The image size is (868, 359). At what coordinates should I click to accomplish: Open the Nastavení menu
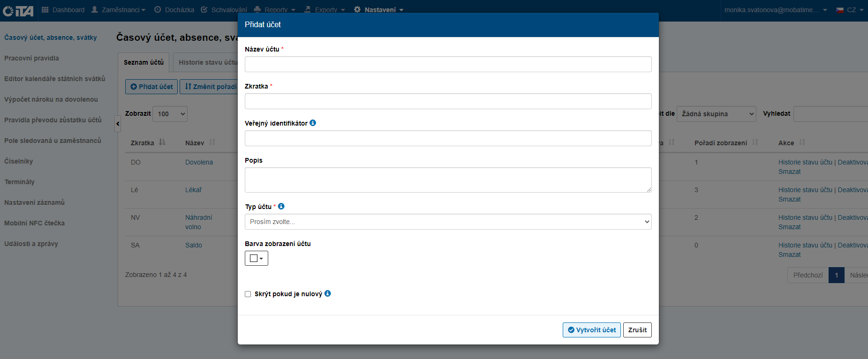tap(379, 10)
